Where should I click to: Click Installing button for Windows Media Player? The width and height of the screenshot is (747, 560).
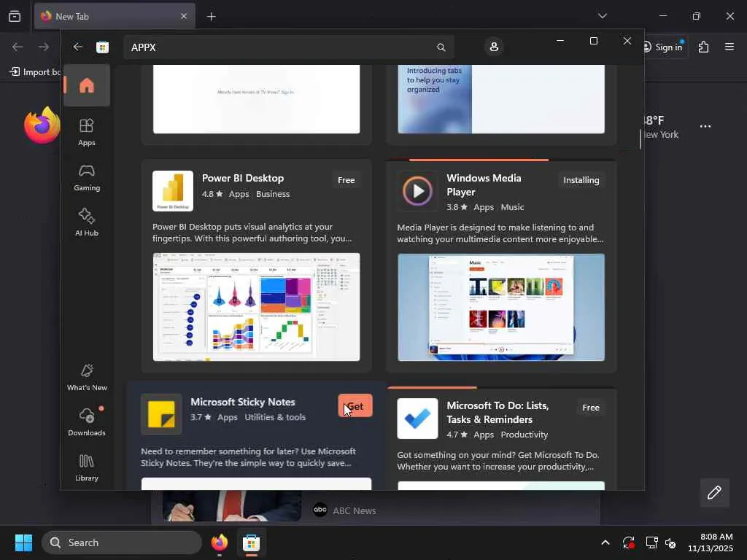[x=581, y=180]
